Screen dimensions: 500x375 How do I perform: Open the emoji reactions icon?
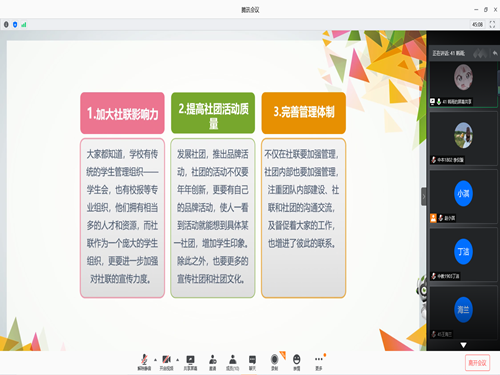(x=296, y=362)
